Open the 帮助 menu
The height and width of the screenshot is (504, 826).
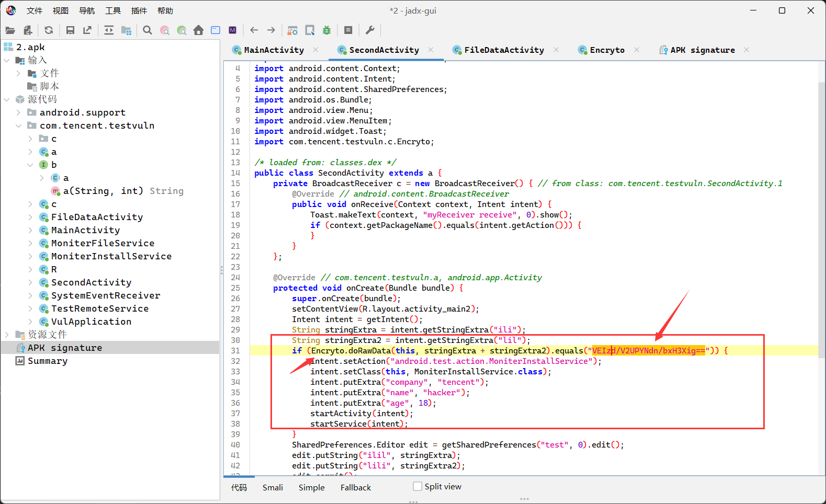click(165, 10)
